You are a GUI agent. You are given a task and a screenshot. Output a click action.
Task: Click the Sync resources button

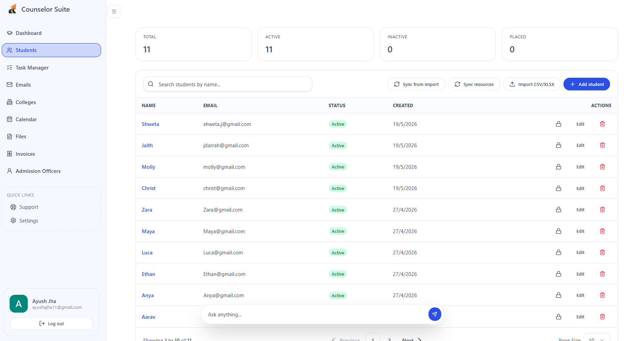[x=474, y=84]
